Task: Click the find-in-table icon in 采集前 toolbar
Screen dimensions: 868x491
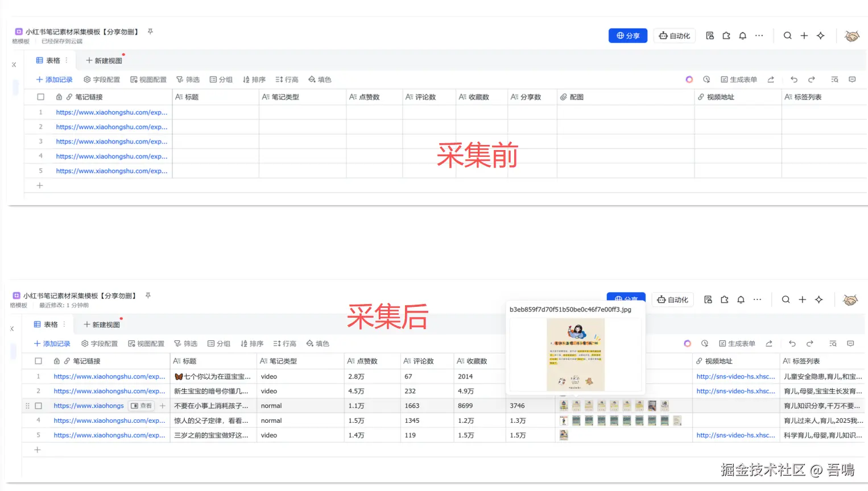Action: 834,80
